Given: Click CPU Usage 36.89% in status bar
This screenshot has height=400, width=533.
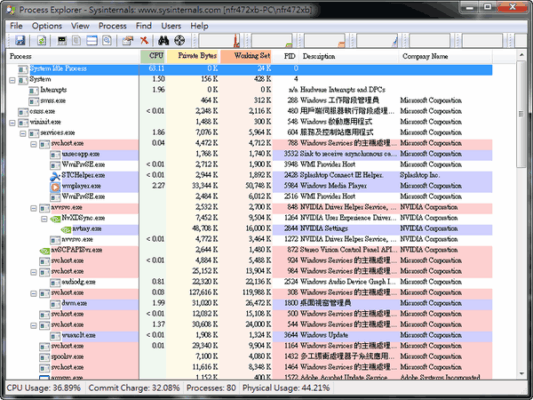Looking at the screenshot, I should click(x=44, y=388).
